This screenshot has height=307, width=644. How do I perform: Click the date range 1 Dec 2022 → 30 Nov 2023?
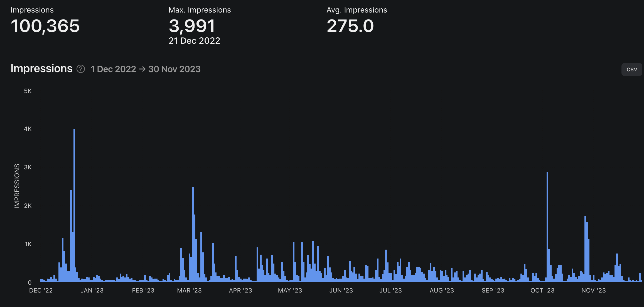pyautogui.click(x=146, y=69)
